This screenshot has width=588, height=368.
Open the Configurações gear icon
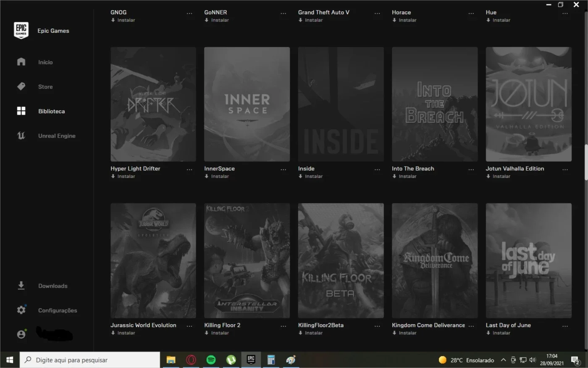[x=21, y=310]
